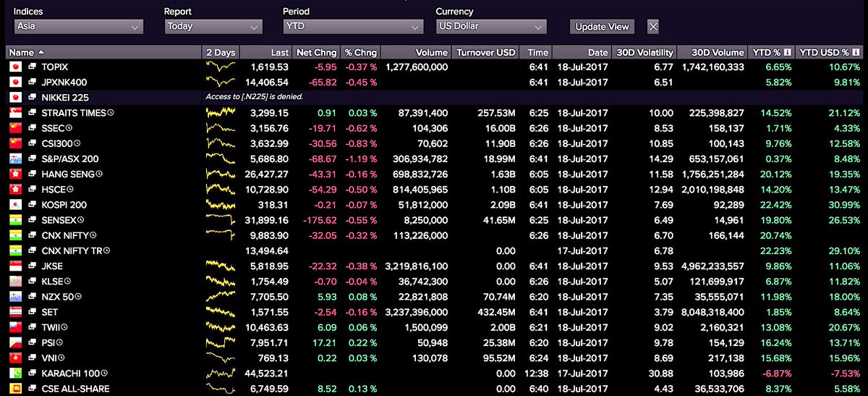The width and height of the screenshot is (868, 396).
Task: Click the 30D Volume column header
Action: coord(713,52)
